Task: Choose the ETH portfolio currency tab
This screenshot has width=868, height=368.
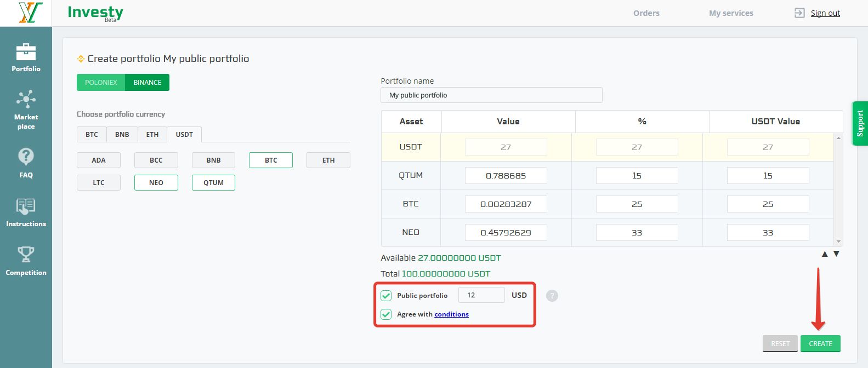Action: click(x=152, y=135)
